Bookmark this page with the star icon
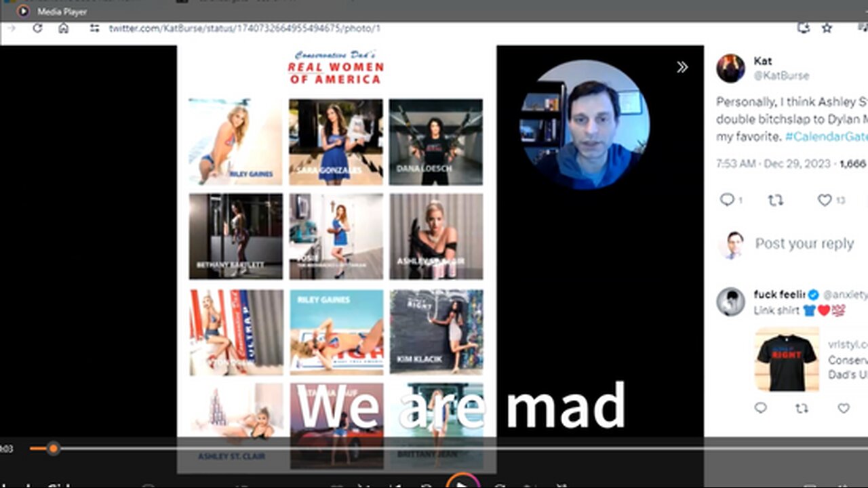868x488 pixels. point(827,28)
